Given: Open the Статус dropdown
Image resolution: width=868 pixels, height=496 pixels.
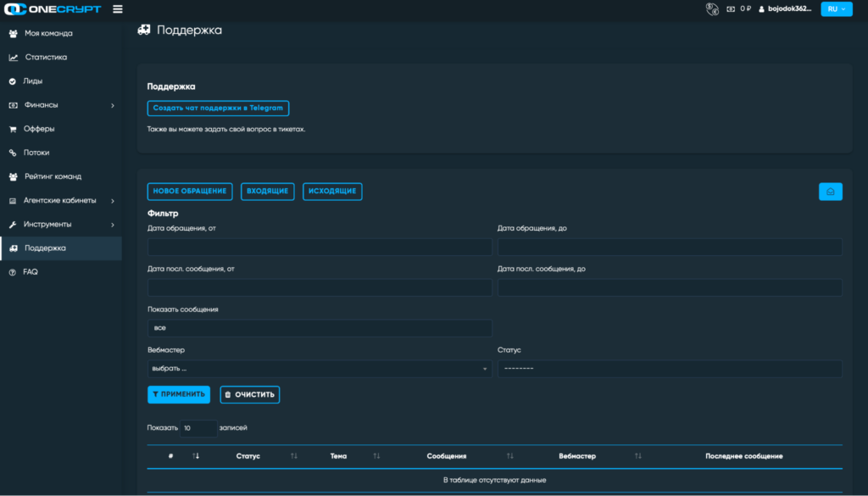Looking at the screenshot, I should pos(670,369).
